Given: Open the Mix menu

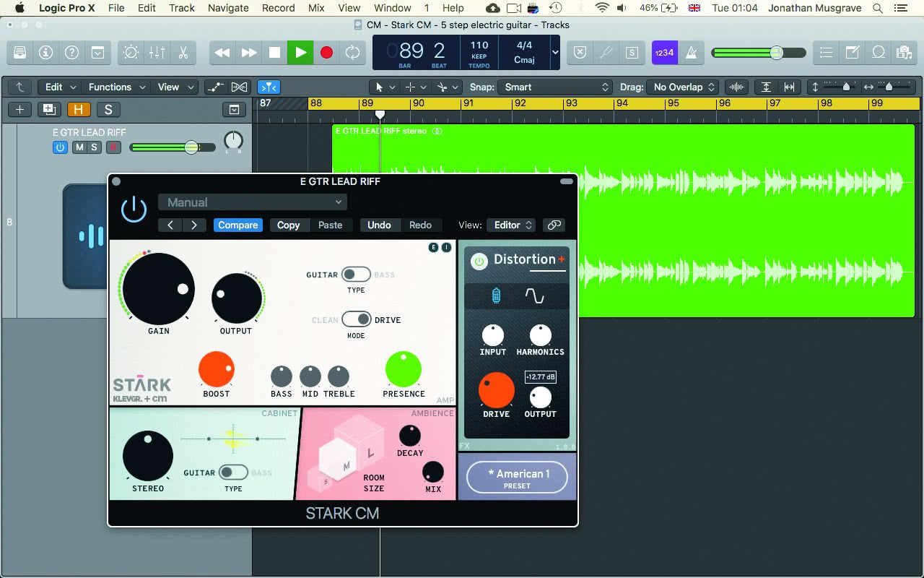Looking at the screenshot, I should (x=316, y=8).
